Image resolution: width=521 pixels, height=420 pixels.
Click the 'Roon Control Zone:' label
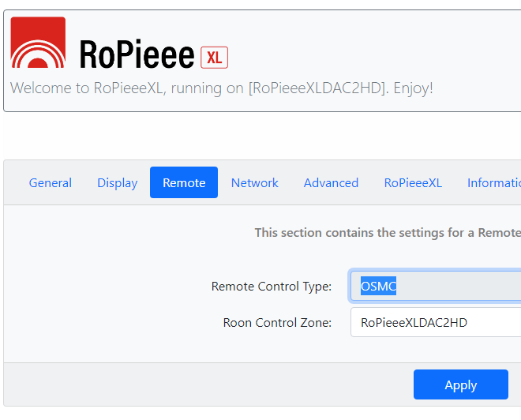(x=277, y=323)
